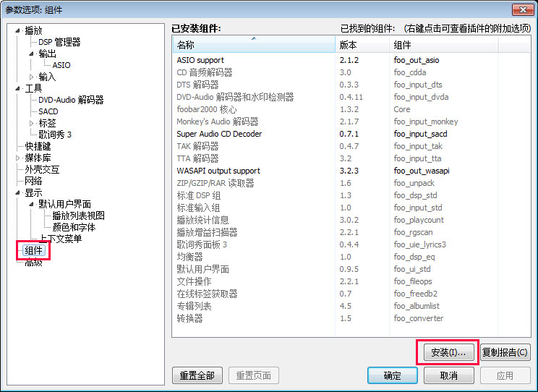Click the 重置全部 button

pos(197,375)
